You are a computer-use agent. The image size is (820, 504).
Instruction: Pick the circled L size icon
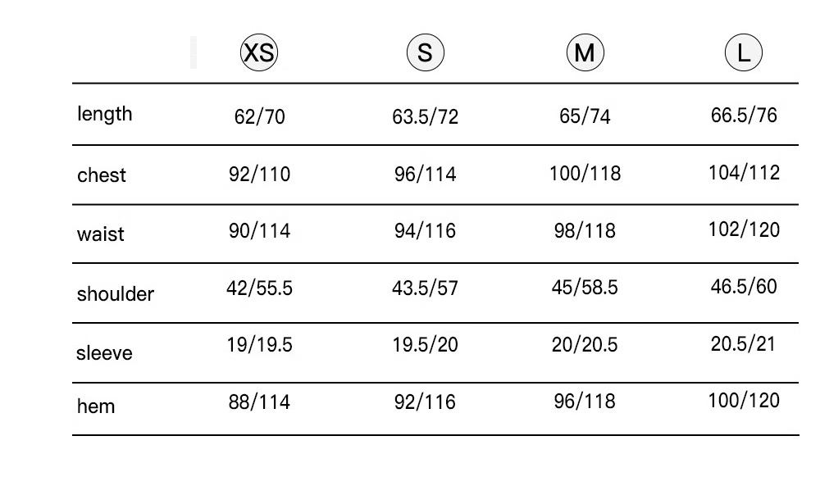(x=744, y=53)
